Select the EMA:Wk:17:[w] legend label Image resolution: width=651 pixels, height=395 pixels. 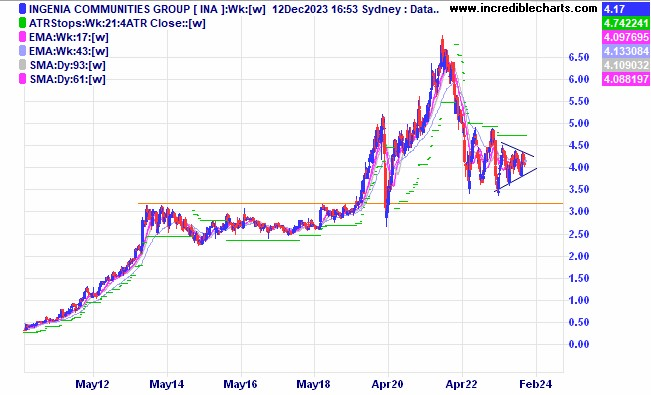tap(69, 37)
